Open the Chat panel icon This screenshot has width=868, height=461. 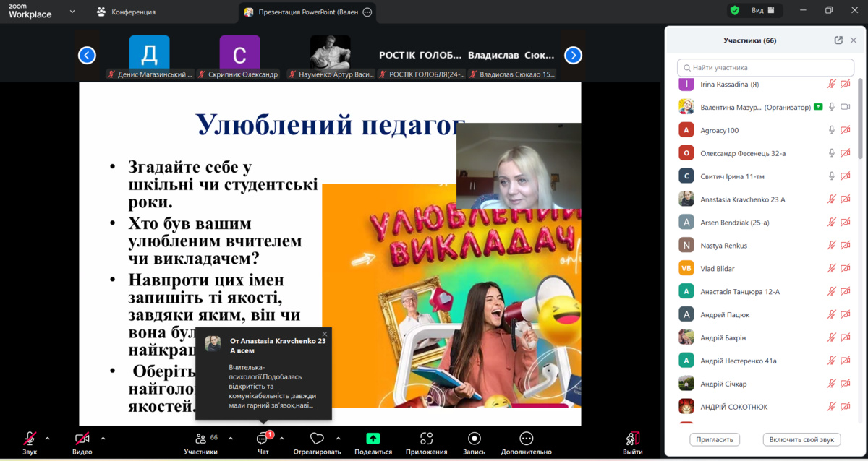(263, 439)
